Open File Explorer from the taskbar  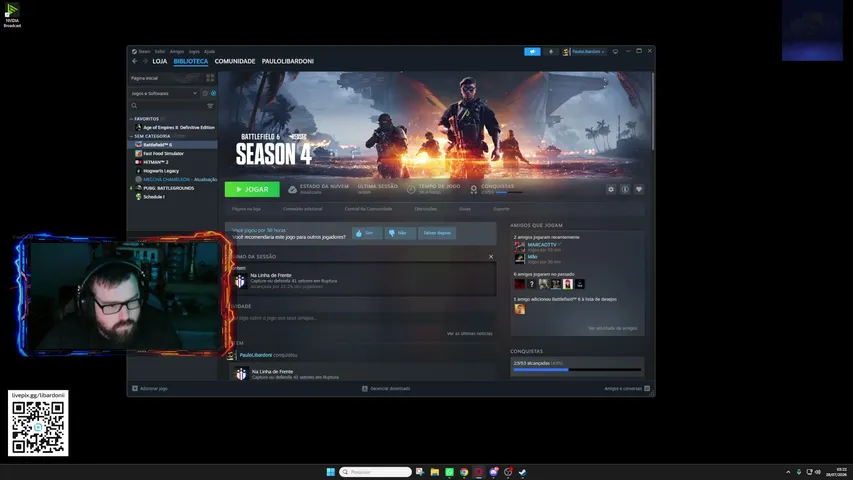(x=435, y=472)
